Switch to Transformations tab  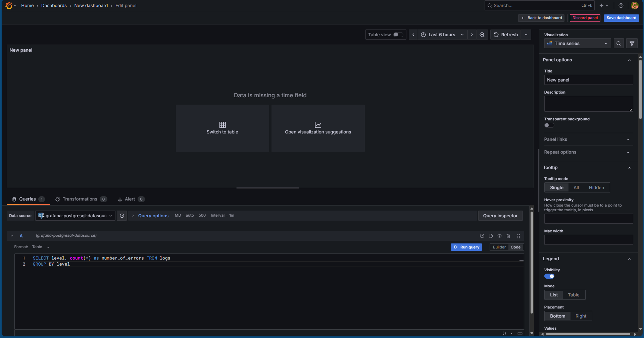(x=81, y=199)
